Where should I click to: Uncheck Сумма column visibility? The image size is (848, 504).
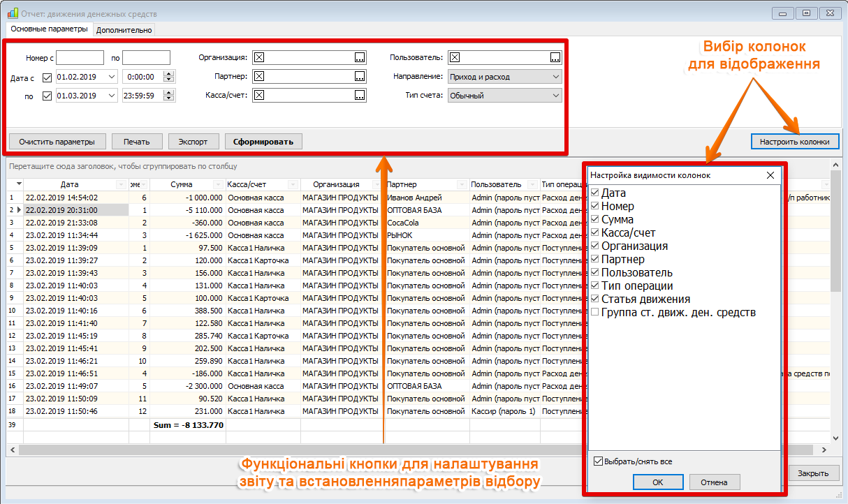595,219
